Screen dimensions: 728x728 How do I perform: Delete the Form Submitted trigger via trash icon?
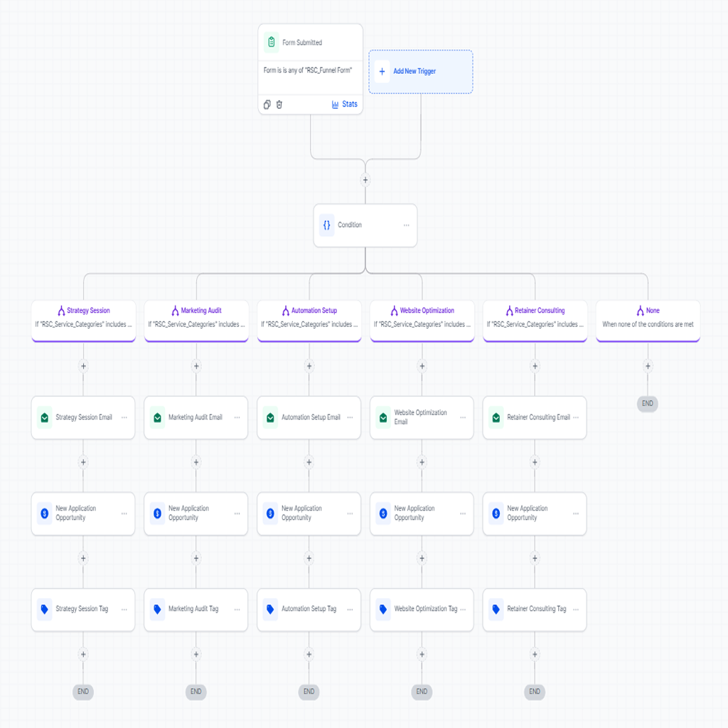[279, 105]
